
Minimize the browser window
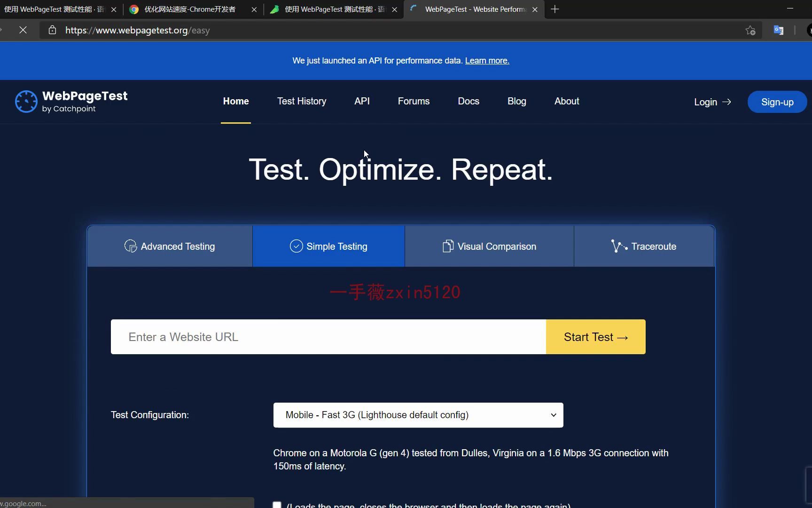pos(790,8)
